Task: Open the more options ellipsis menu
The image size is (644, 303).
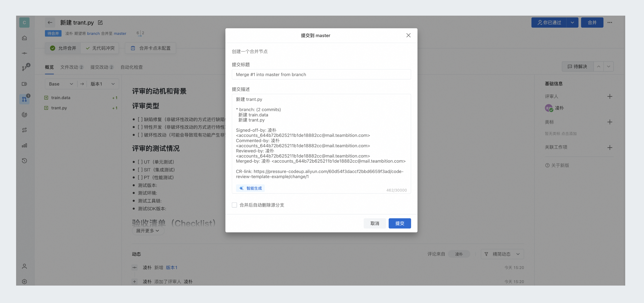Action: [x=610, y=23]
